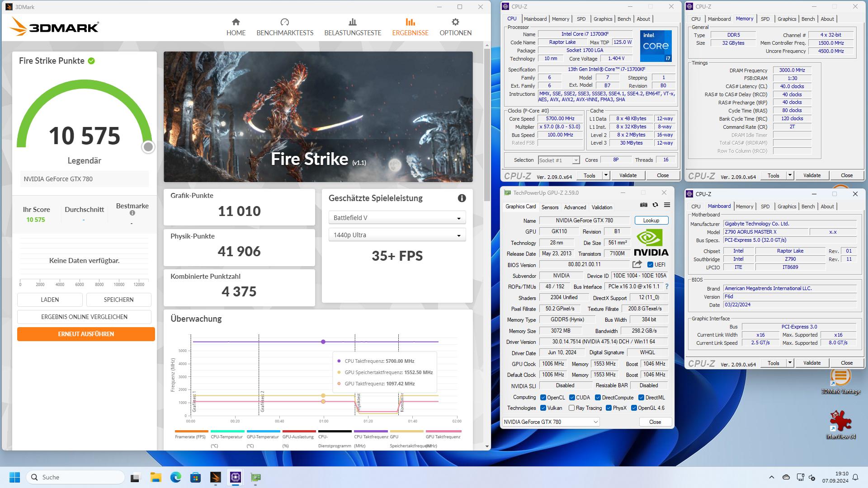Click the BIOS version share/export icon
The width and height of the screenshot is (868, 488).
637,264
